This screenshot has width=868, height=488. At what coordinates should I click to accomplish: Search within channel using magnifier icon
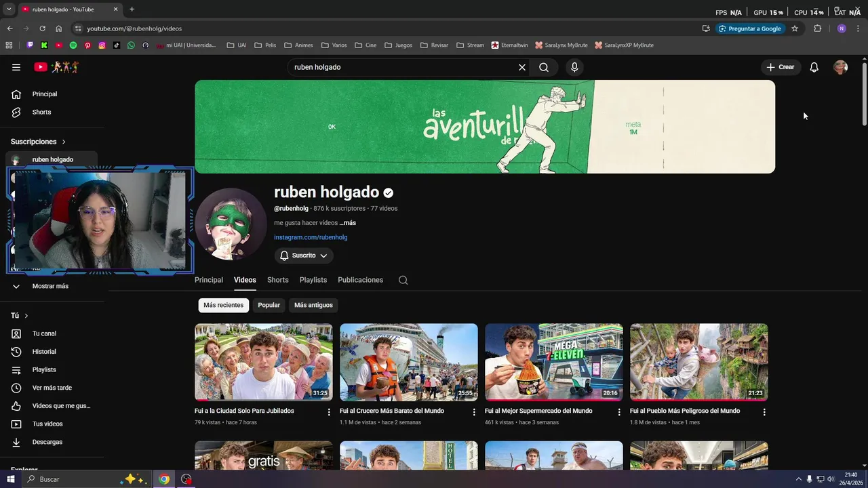[x=403, y=280]
